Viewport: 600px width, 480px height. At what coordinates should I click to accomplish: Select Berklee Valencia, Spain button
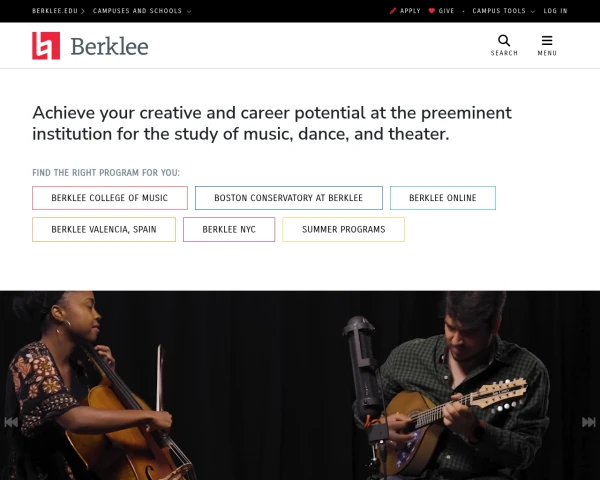(104, 229)
